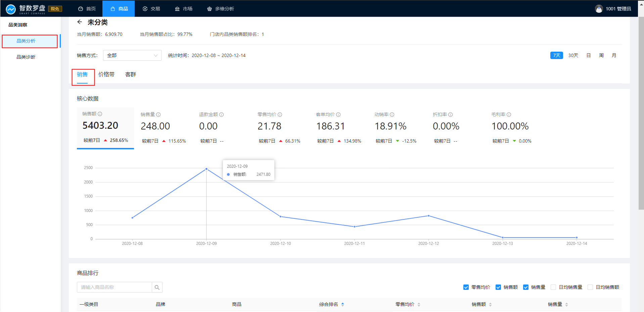Click the back arrow beside 未分类
The width and height of the screenshot is (644, 312).
click(80, 22)
